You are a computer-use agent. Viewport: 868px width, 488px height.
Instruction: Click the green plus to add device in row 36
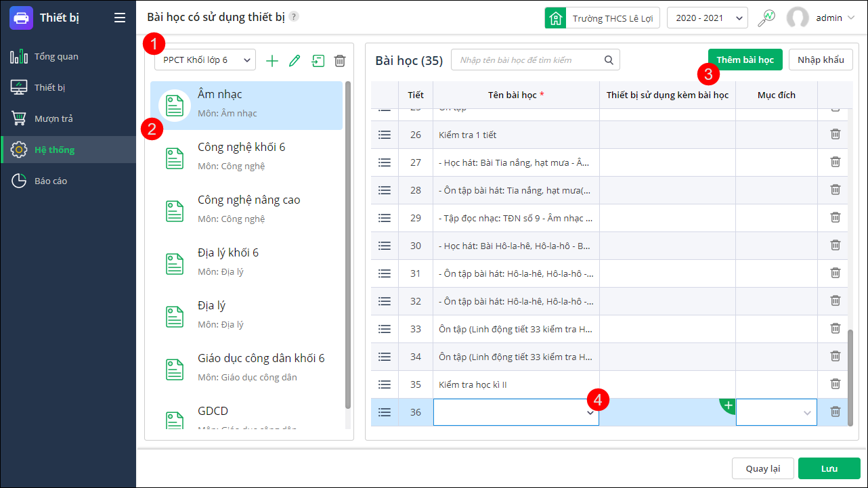[729, 406]
